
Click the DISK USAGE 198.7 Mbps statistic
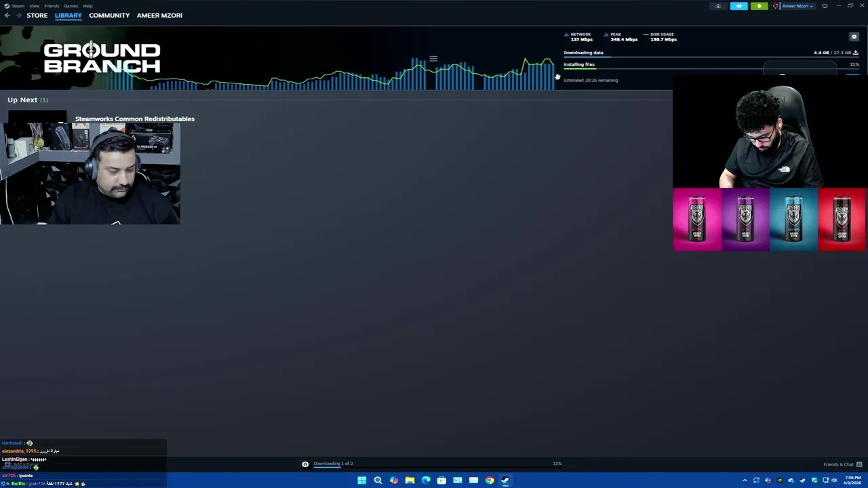[x=661, y=37]
